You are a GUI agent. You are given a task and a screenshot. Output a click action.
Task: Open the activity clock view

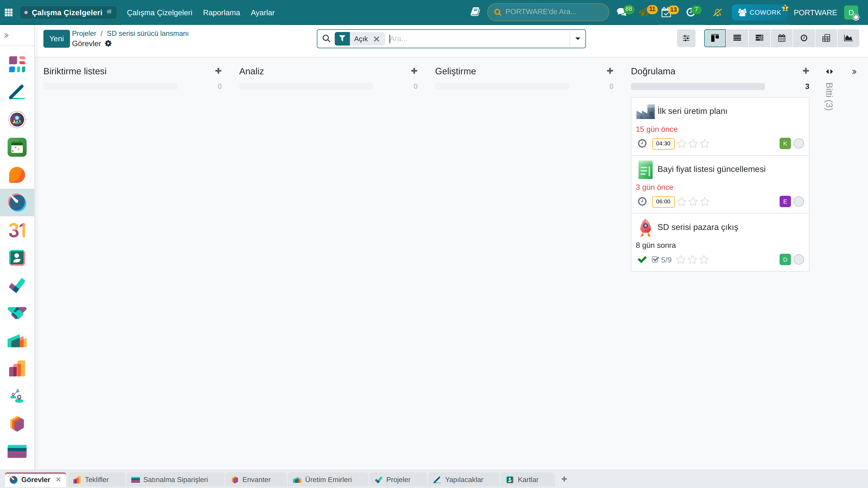[804, 38]
